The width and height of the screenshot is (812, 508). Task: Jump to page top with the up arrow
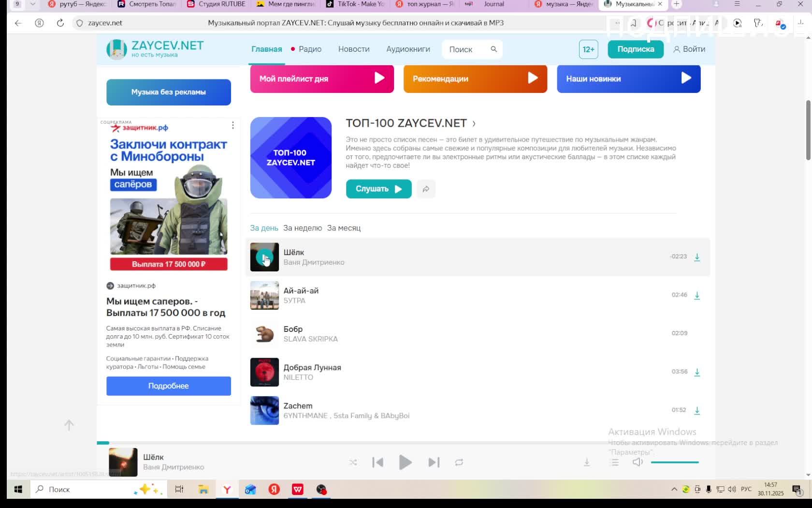click(x=69, y=425)
